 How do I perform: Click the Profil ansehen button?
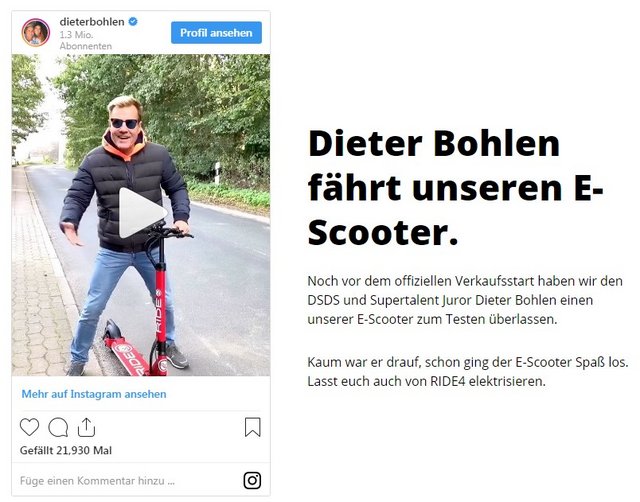(x=216, y=33)
